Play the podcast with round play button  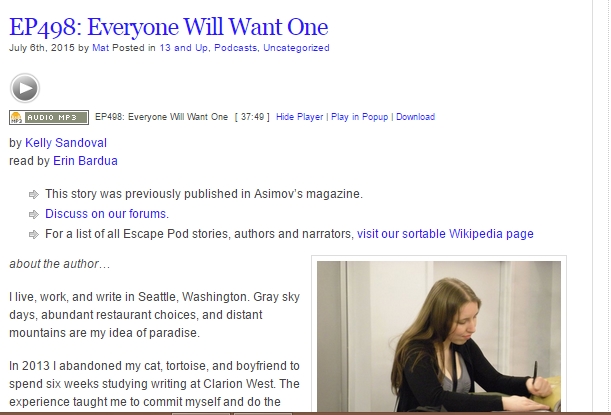pos(25,88)
